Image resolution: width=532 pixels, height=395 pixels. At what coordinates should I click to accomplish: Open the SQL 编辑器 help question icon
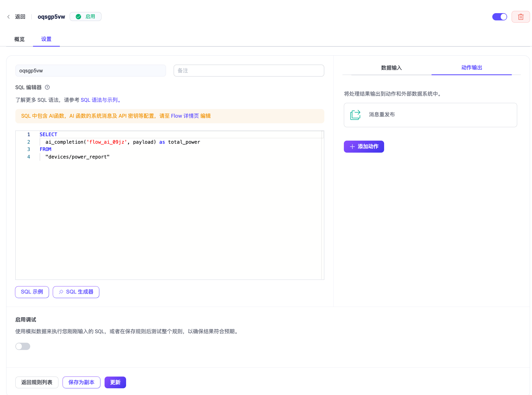[47, 87]
